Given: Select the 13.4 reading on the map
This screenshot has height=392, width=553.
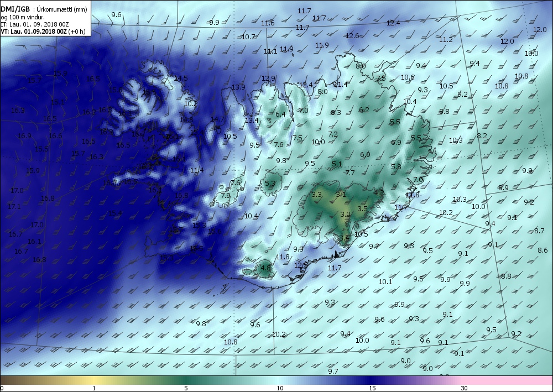Looking at the screenshot, I should pyautogui.click(x=252, y=120).
